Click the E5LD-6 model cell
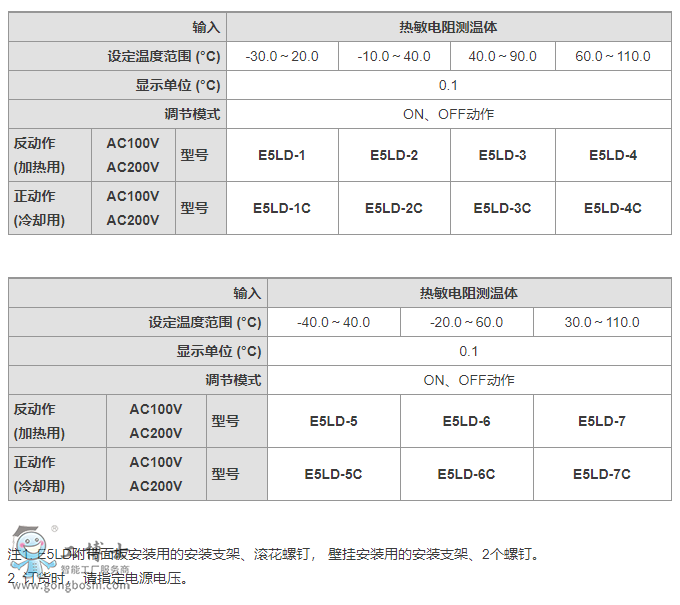Viewport: 680px width, 605px height. pos(466,421)
